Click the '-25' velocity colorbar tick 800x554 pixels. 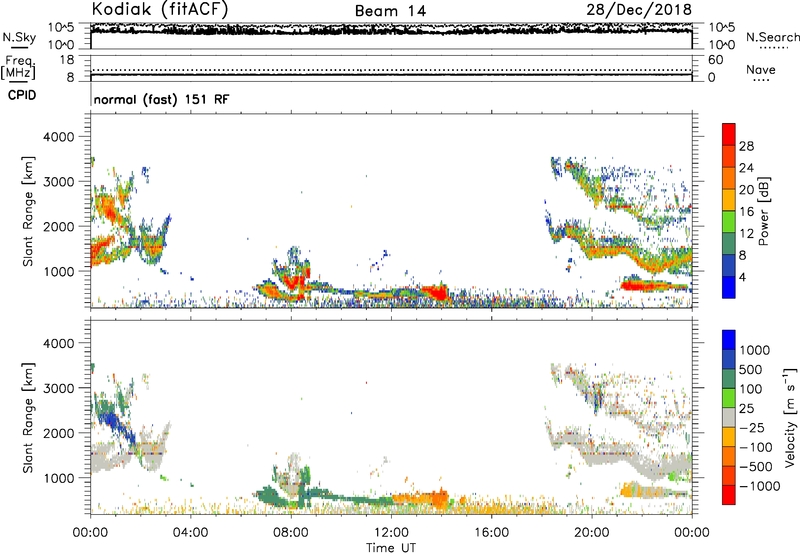[x=752, y=428]
